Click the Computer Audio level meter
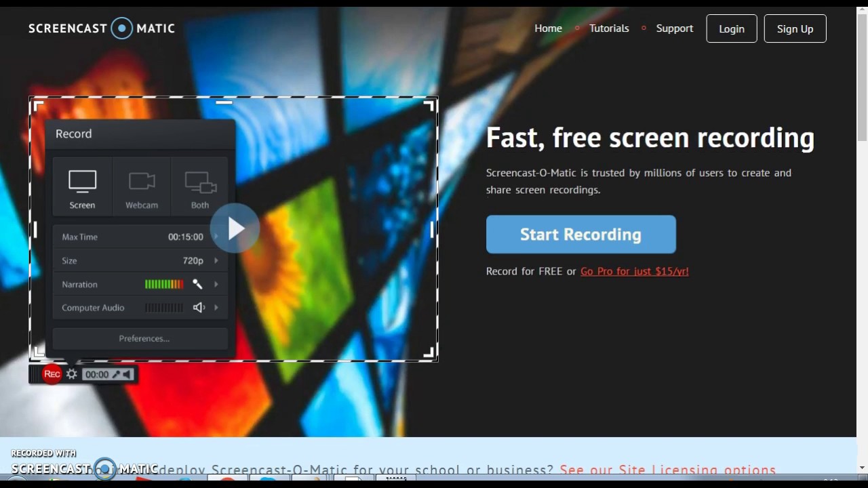Viewport: 868px width, 488px height. click(x=164, y=308)
